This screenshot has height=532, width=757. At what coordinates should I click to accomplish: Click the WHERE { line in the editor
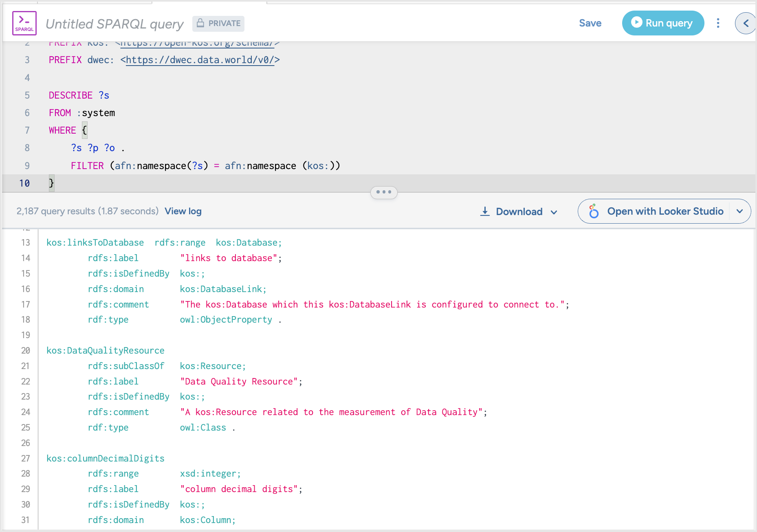pyautogui.click(x=68, y=130)
